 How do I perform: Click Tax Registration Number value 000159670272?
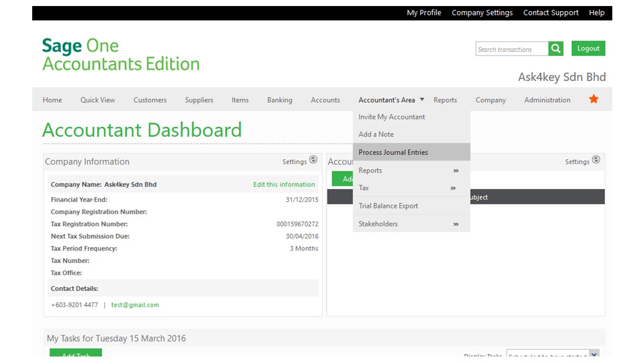click(x=297, y=224)
